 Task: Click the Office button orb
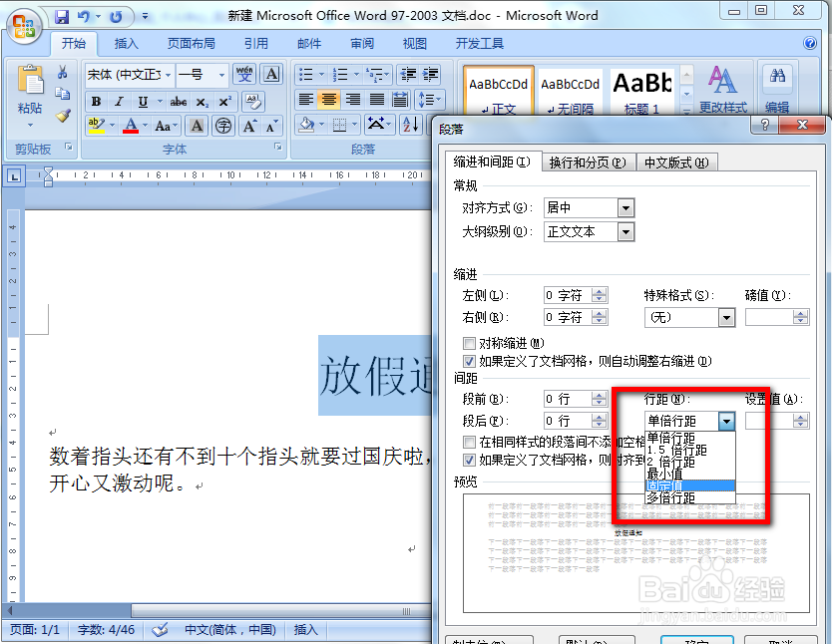[24, 26]
